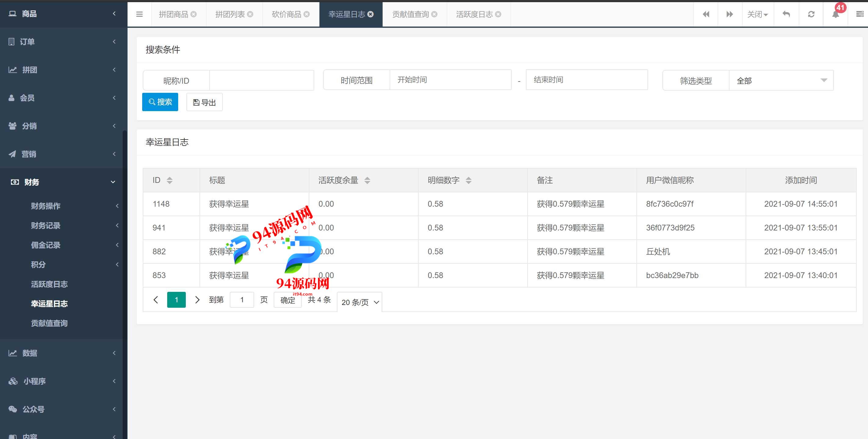Click the 财务 money icon in sidebar
Image resolution: width=868 pixels, height=439 pixels.
[x=15, y=182]
